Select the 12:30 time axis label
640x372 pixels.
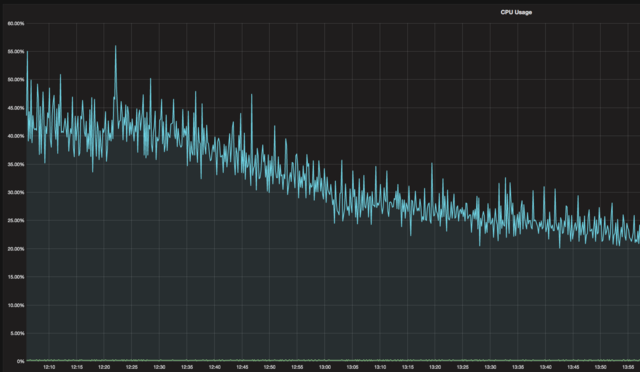point(159,367)
